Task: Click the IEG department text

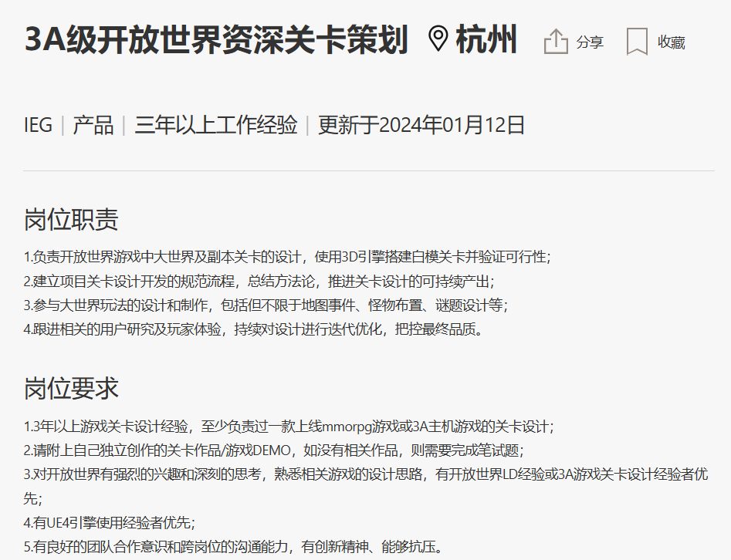Action: pyautogui.click(x=38, y=125)
